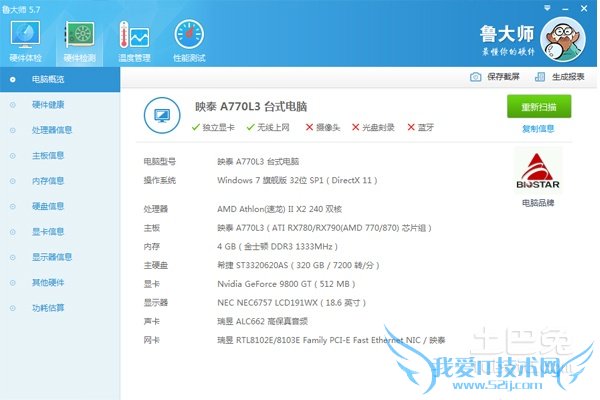Open the 性能测试 performance test icon
Image resolution: width=600 pixels, height=400 pixels.
point(189,41)
